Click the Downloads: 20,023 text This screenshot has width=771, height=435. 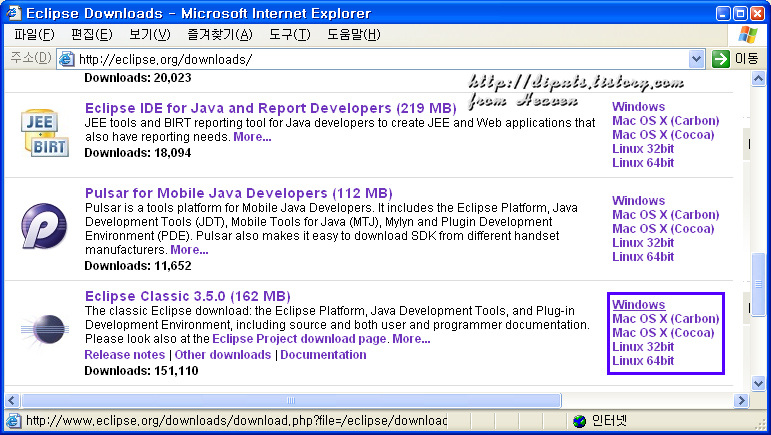click(138, 78)
